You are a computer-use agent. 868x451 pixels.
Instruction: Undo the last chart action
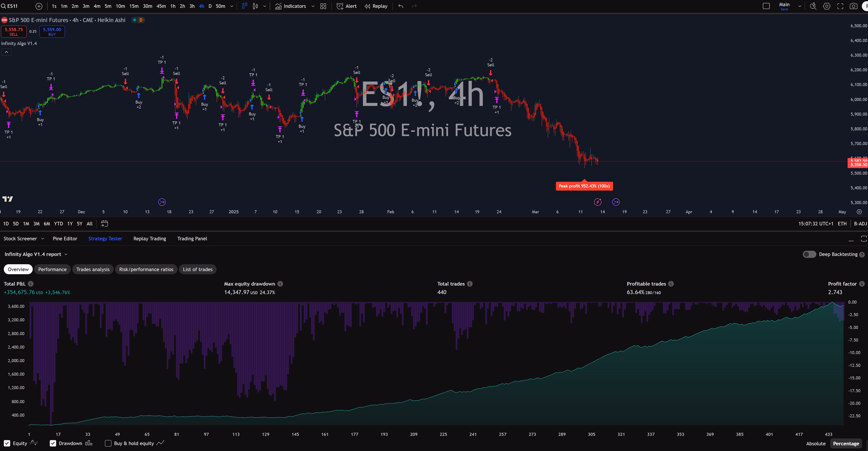point(401,6)
